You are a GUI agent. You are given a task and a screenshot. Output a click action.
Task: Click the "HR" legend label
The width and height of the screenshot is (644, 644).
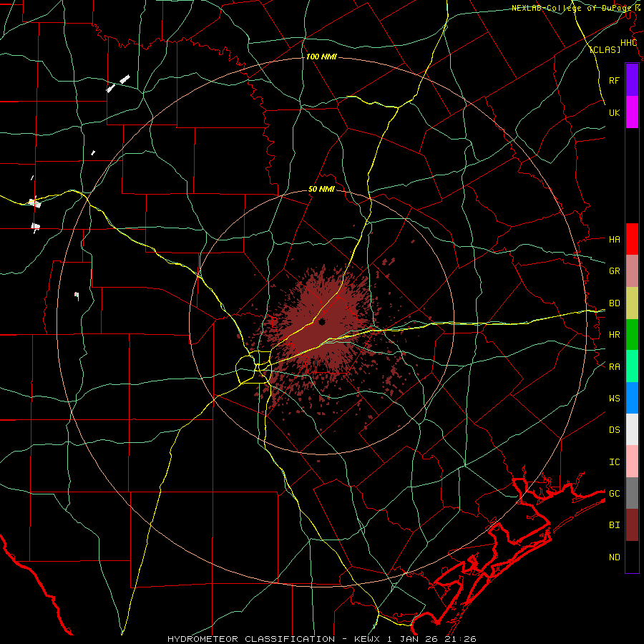[615, 335]
